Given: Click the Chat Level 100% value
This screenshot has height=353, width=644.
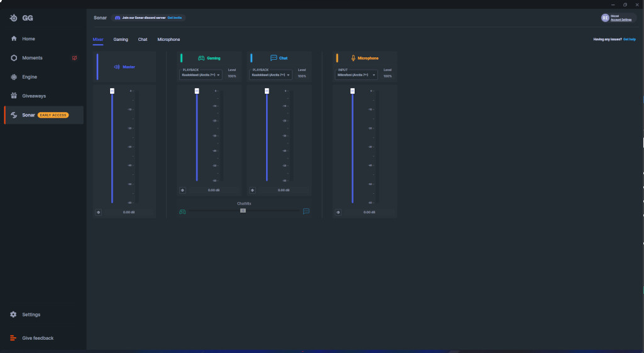Looking at the screenshot, I should point(302,76).
